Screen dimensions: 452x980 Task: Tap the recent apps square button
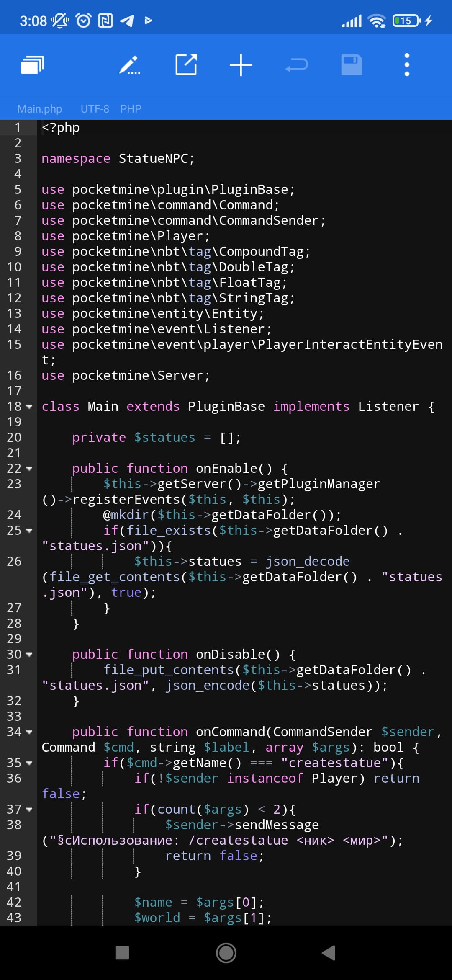[122, 953]
